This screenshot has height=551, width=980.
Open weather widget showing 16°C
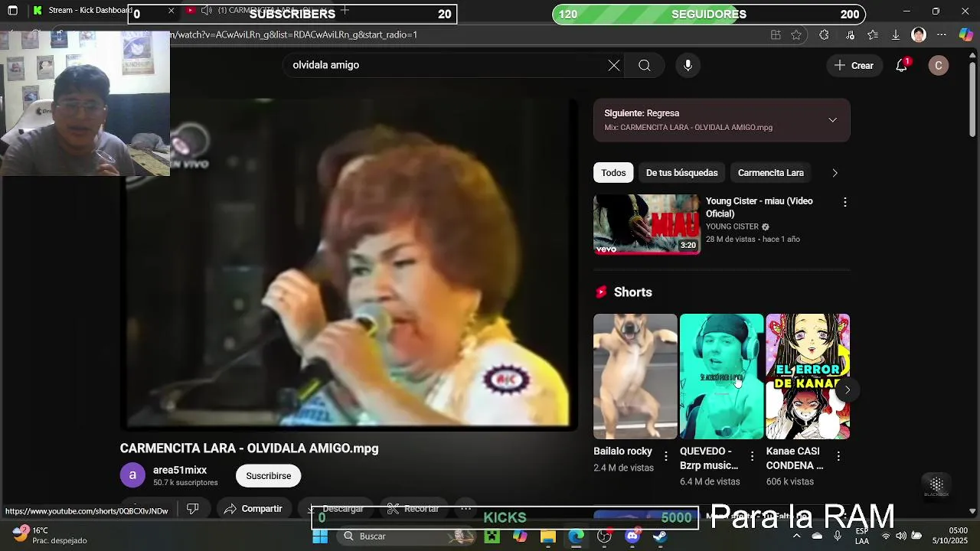(50, 536)
